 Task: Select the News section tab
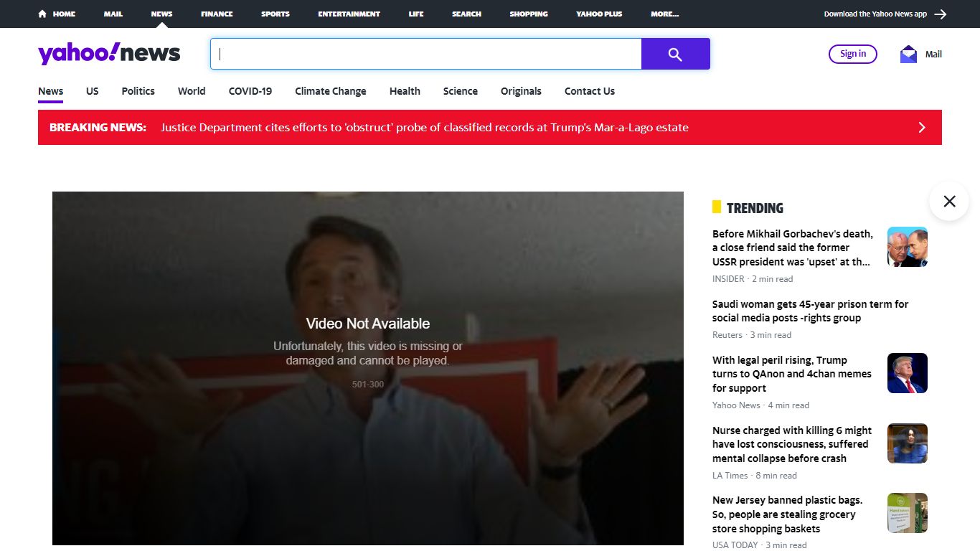[51, 91]
